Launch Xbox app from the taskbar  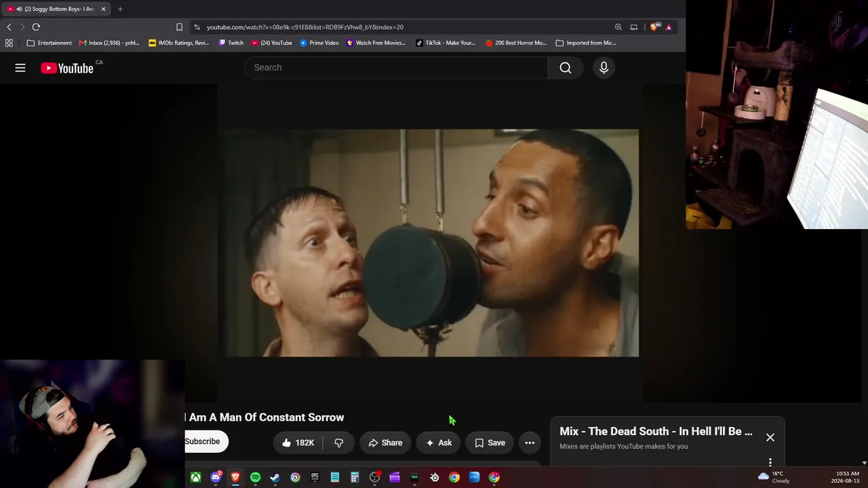(195, 477)
